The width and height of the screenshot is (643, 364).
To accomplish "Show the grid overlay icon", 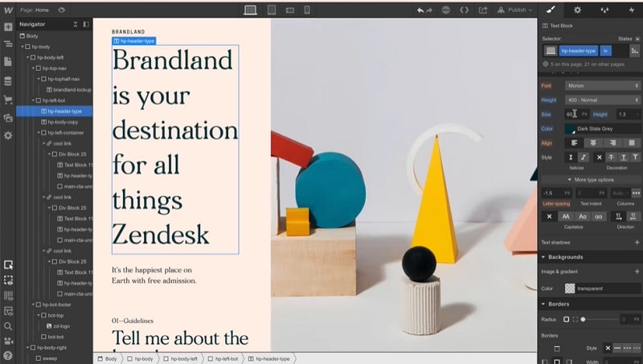I will pos(8,296).
